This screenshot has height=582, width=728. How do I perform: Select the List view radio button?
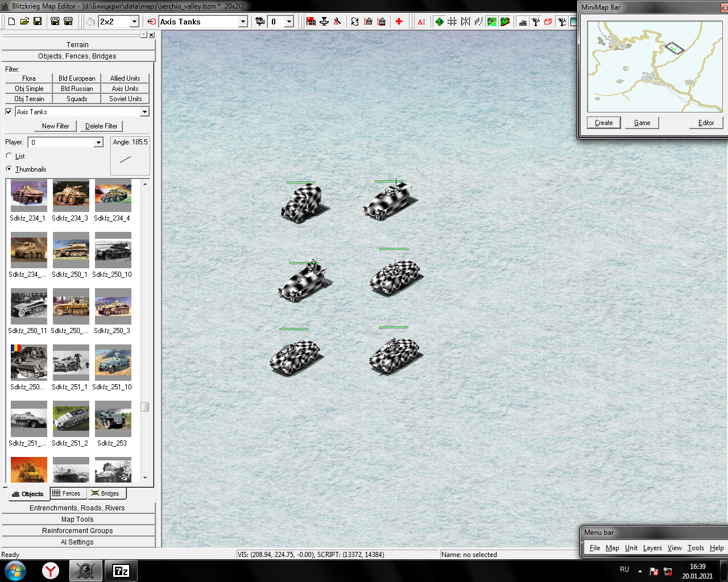tap(9, 156)
